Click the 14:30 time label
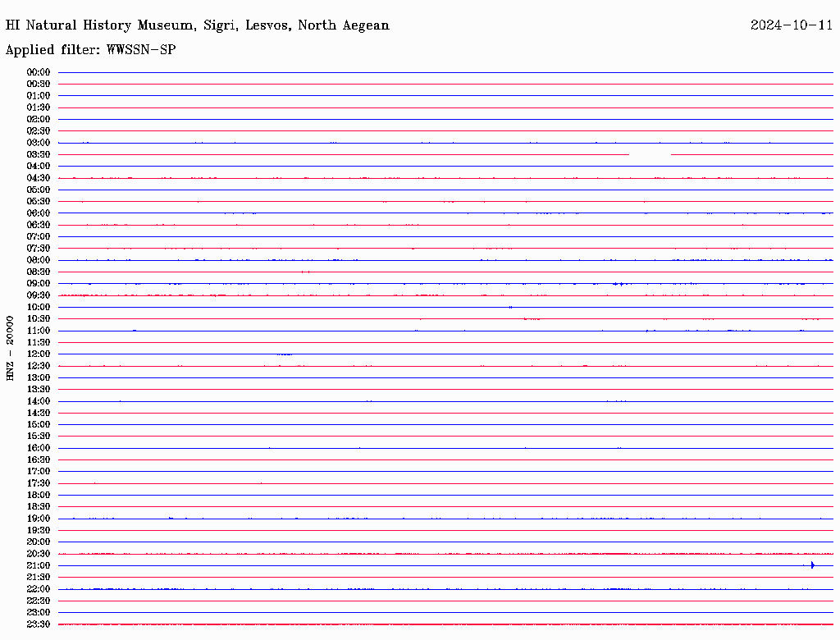Screen dimensions: 840x640 [x=39, y=413]
